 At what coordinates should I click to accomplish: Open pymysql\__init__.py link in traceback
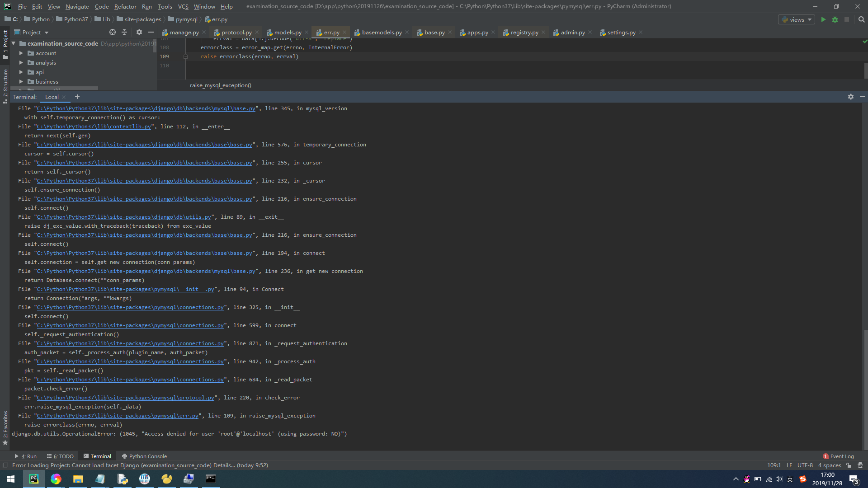(x=126, y=289)
